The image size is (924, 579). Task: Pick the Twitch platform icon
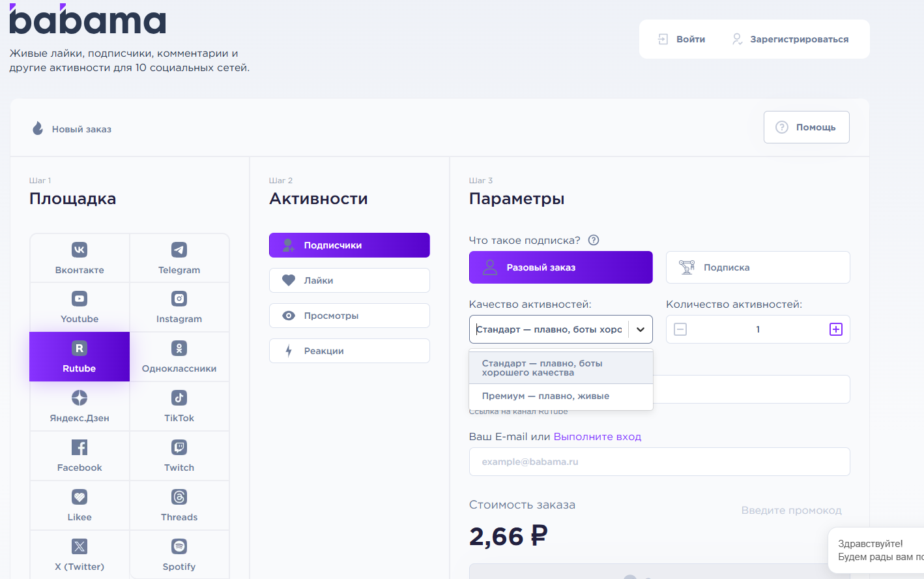pyautogui.click(x=179, y=447)
